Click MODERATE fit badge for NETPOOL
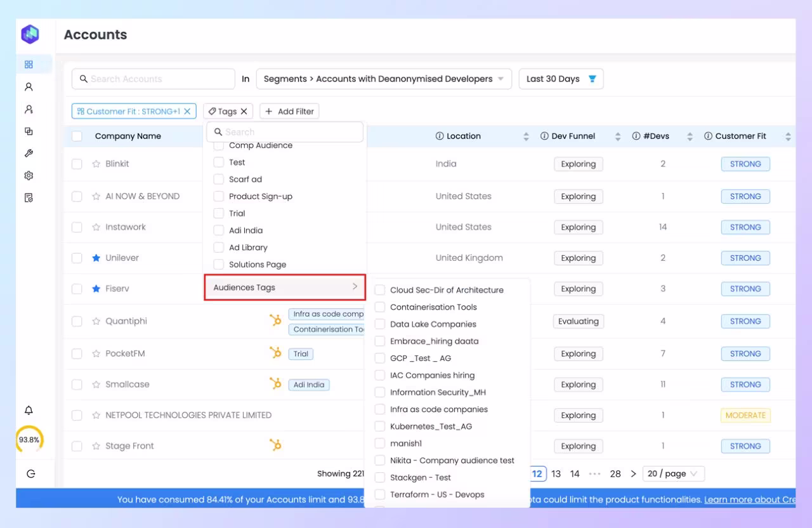The image size is (812, 528). 745,415
